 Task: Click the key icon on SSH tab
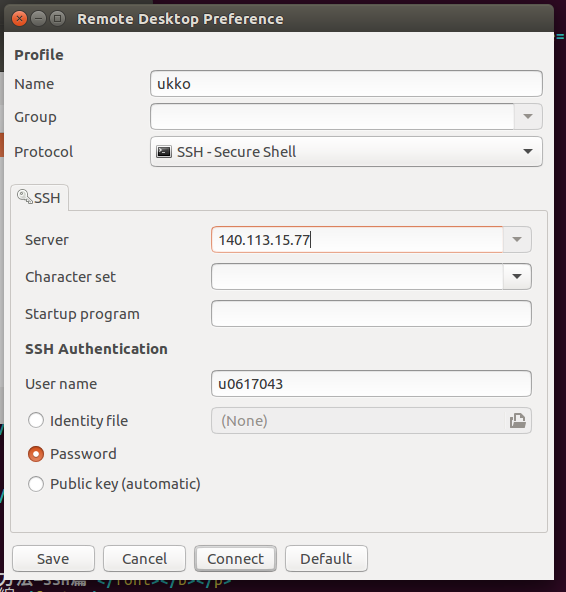(25, 197)
